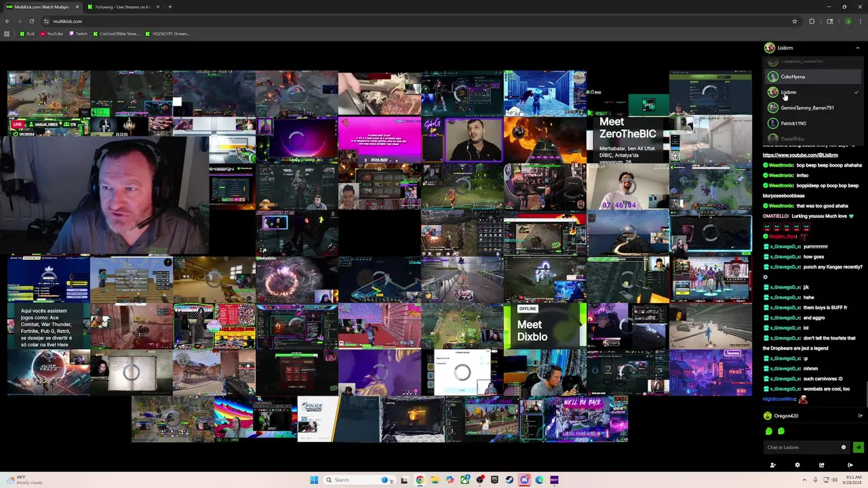
Task: Click the second green emote below Oregon420
Action: click(781, 431)
